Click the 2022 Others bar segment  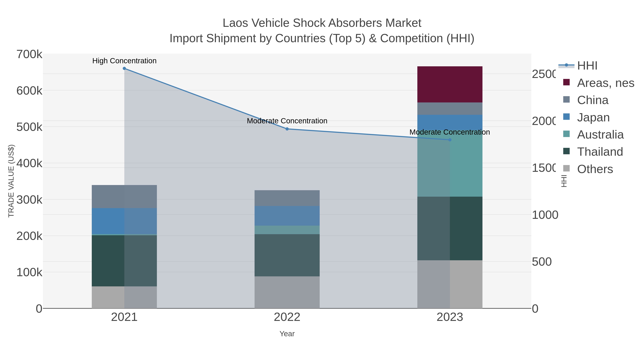click(x=287, y=292)
